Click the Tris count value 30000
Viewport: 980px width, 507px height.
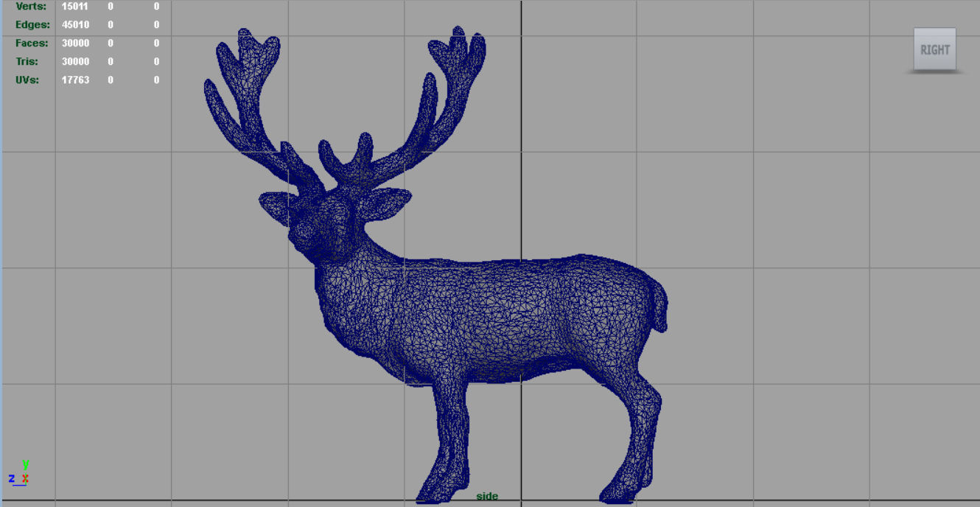point(75,61)
